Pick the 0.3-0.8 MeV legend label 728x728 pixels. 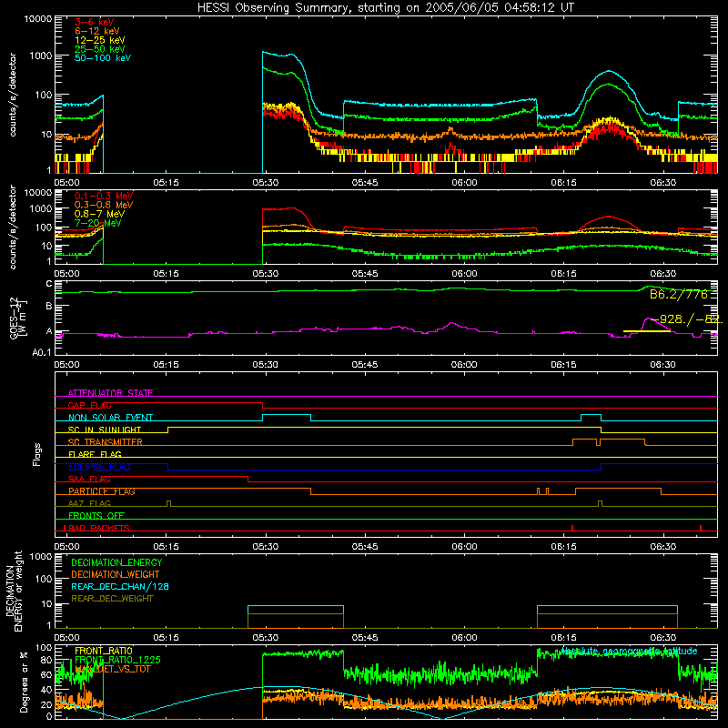point(104,205)
